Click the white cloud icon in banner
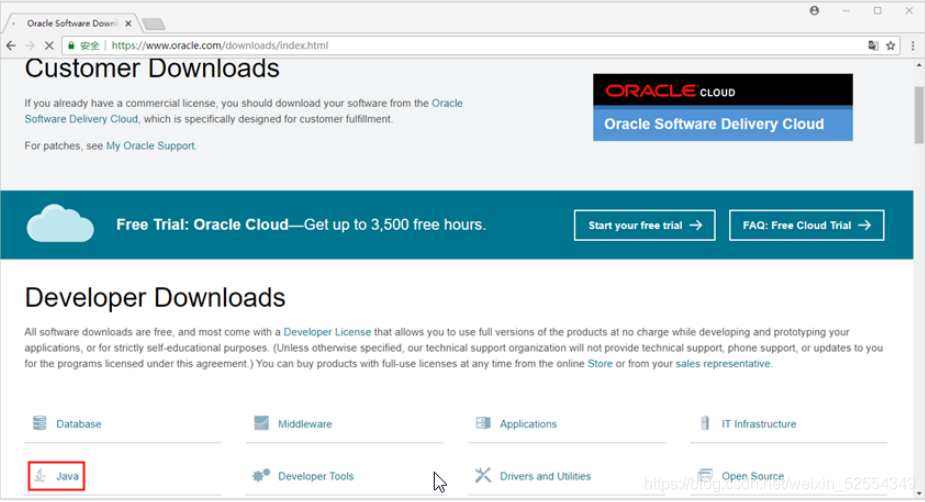Image resolution: width=925 pixels, height=502 pixels. coord(60,224)
